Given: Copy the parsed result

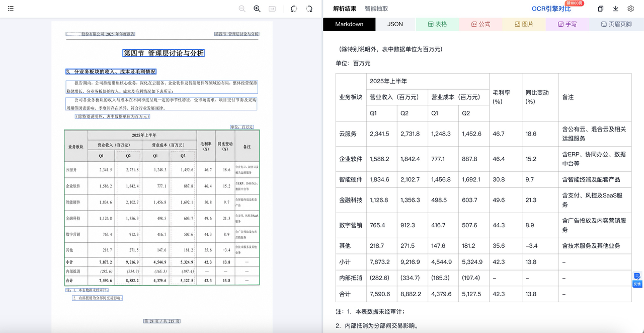Looking at the screenshot, I should (600, 9).
